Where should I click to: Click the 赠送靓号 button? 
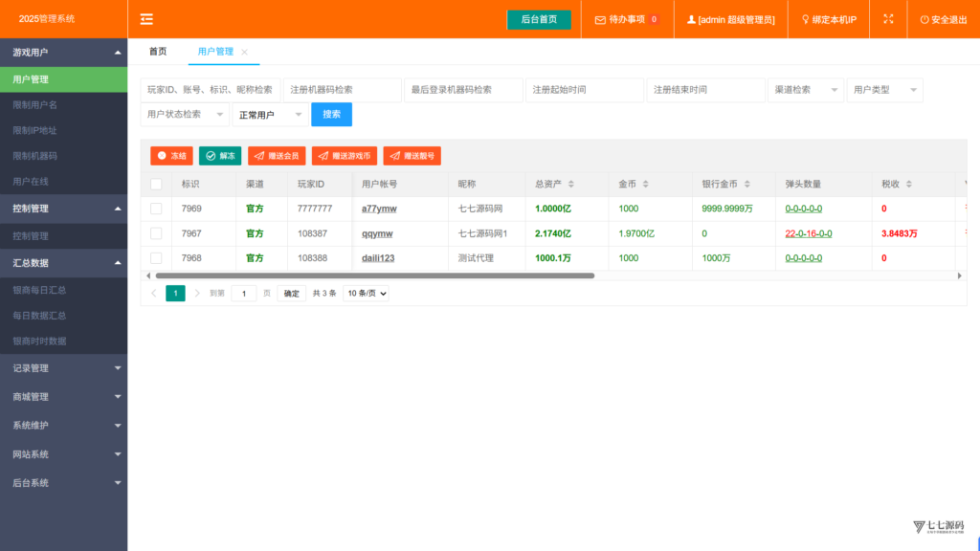[x=412, y=156]
